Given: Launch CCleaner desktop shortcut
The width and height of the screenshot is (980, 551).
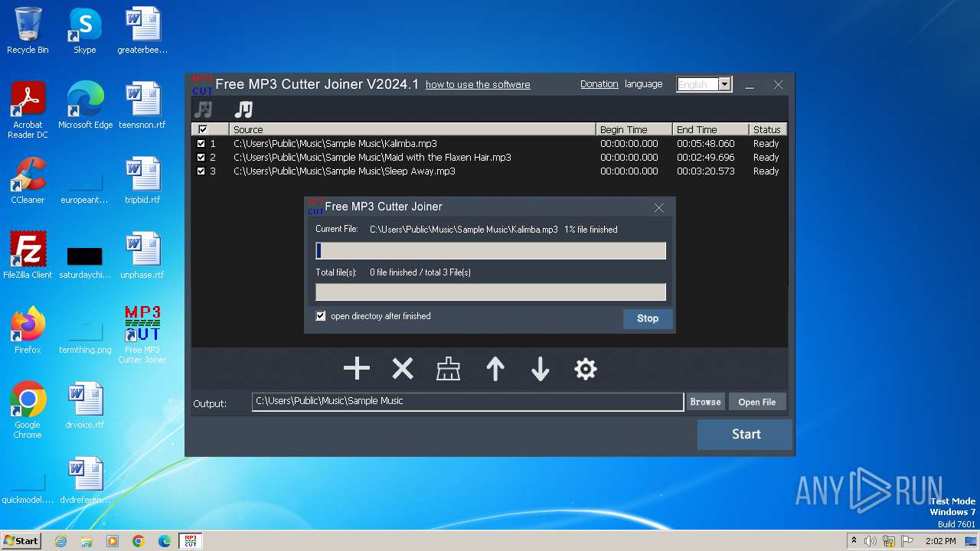Looking at the screenshot, I should coord(28,181).
